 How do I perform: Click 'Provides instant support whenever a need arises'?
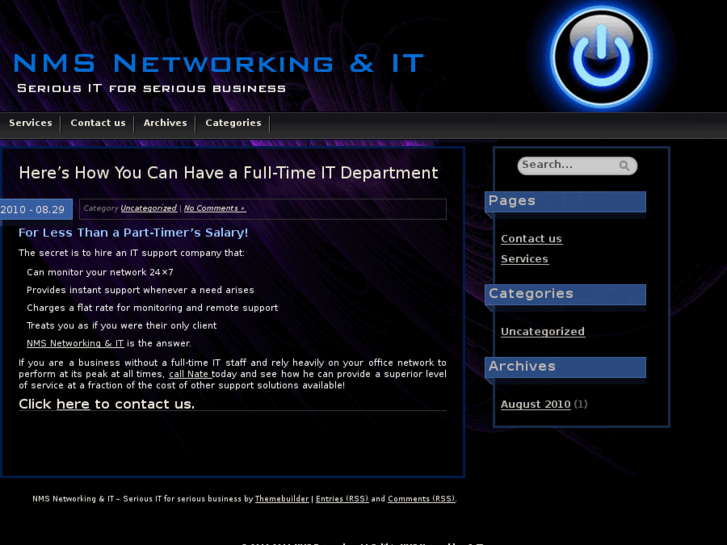point(140,290)
